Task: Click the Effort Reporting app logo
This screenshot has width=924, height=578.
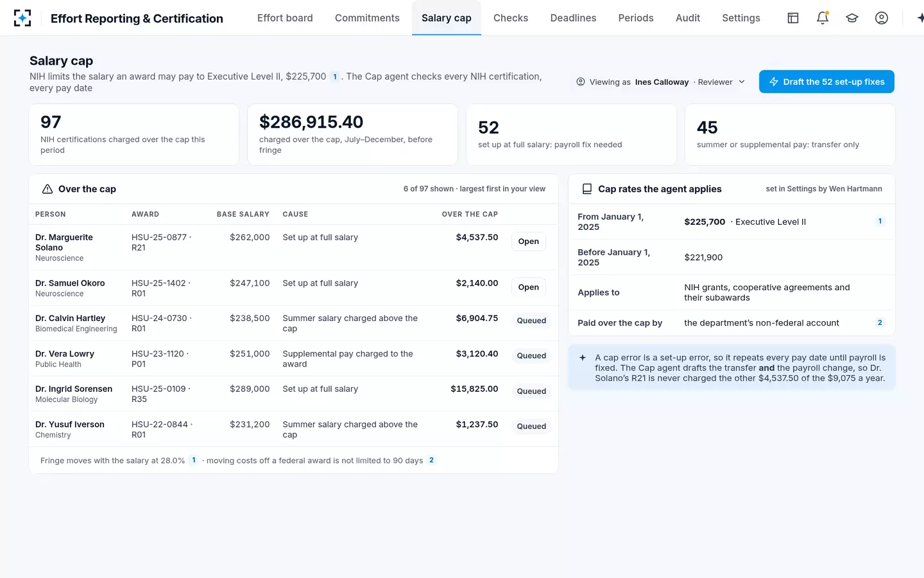Action: click(x=22, y=18)
